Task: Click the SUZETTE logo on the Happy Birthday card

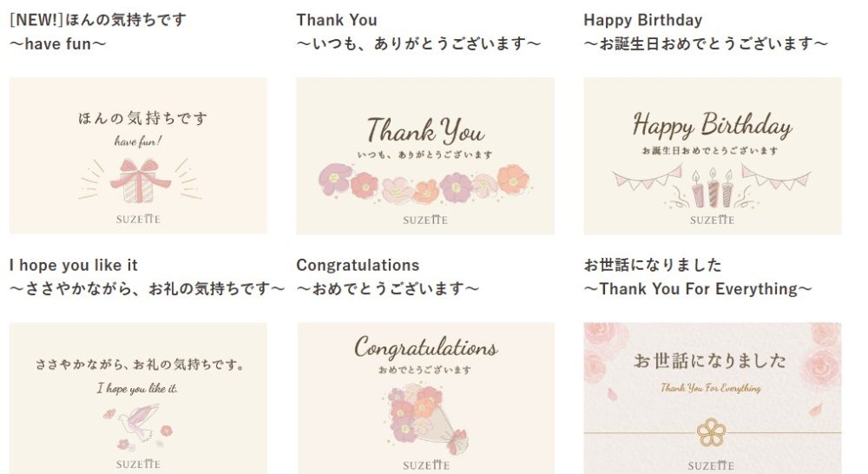Action: tap(712, 220)
